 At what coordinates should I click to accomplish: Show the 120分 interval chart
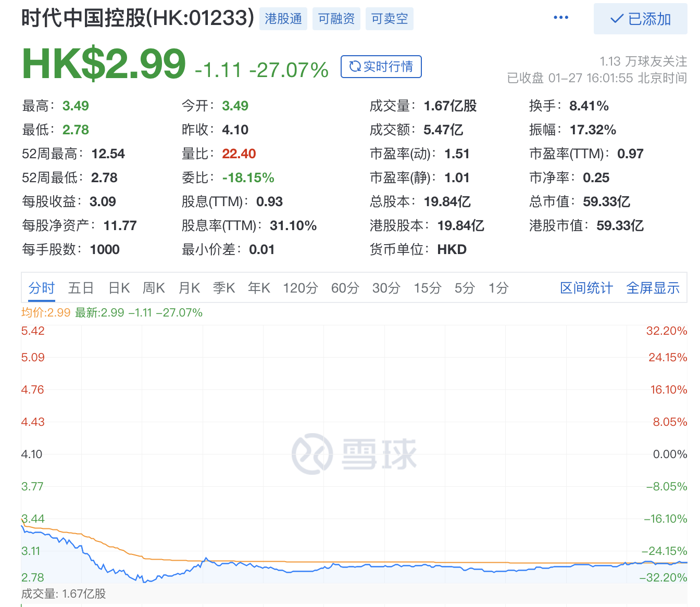[x=301, y=288]
